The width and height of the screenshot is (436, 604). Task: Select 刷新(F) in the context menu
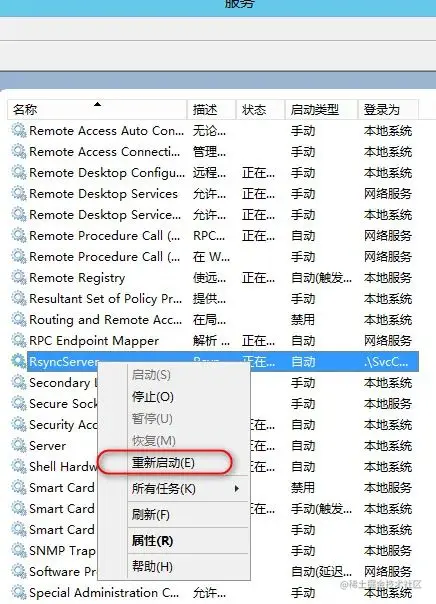tap(151, 515)
